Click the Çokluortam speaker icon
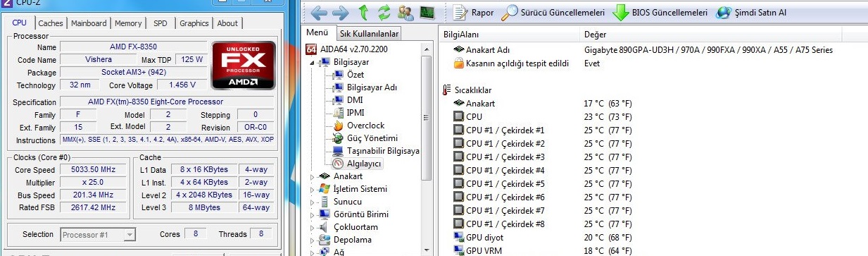 325,227
